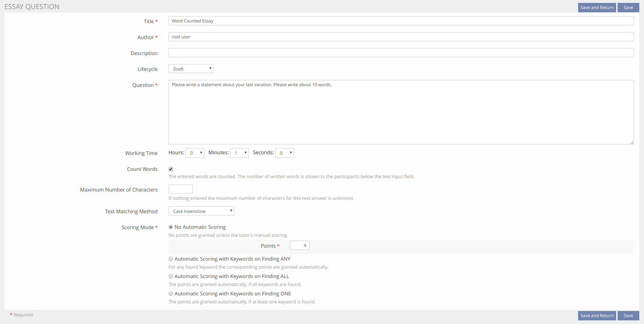The height and width of the screenshot is (324, 644).
Task: Click the Maximum Number of Characters field
Action: [x=181, y=189]
